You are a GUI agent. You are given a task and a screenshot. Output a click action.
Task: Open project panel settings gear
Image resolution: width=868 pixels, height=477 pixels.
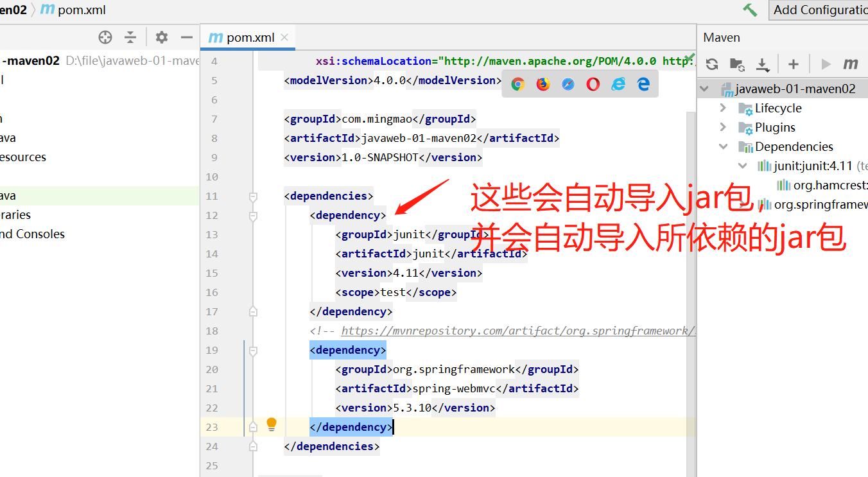(162, 37)
